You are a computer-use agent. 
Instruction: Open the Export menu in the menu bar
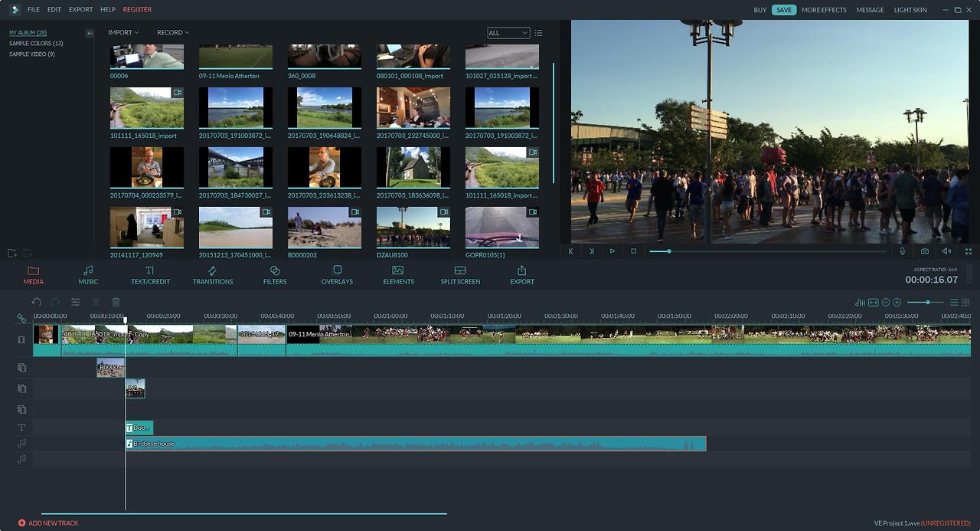(x=80, y=9)
